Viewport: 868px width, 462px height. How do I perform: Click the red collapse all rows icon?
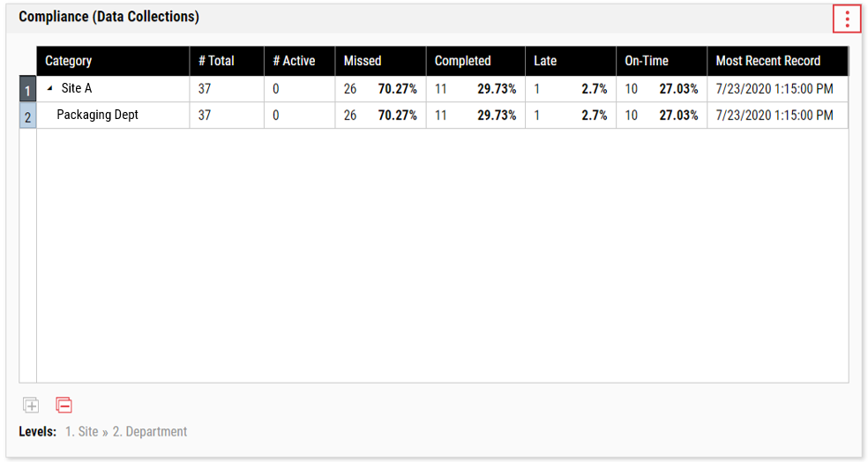pos(64,405)
